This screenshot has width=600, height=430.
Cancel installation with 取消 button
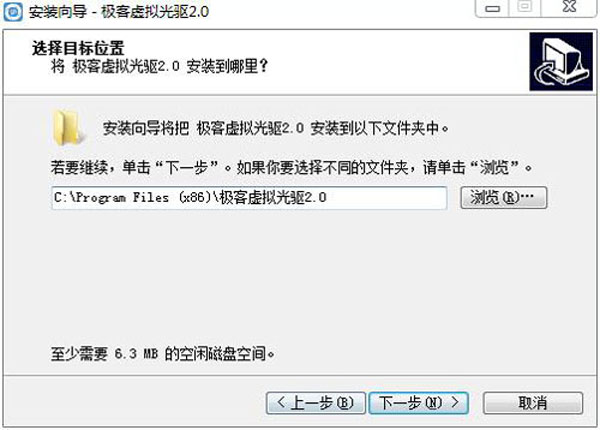(533, 403)
